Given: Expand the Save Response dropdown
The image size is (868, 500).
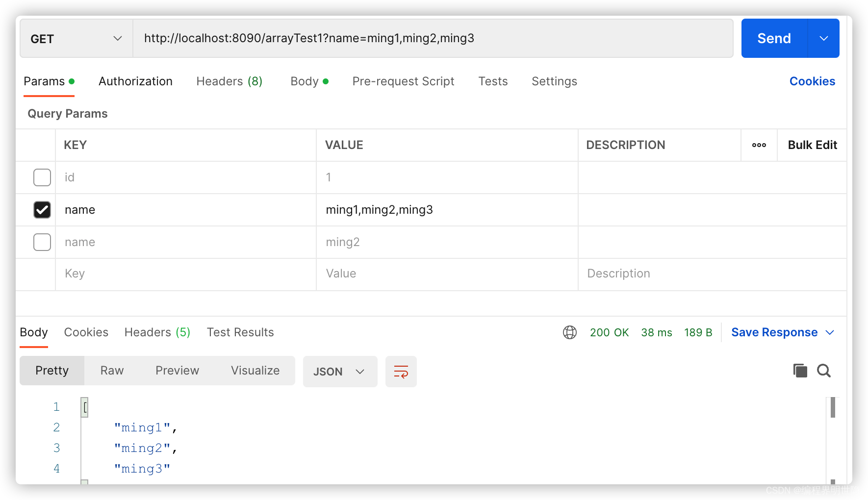Looking at the screenshot, I should pyautogui.click(x=830, y=332).
